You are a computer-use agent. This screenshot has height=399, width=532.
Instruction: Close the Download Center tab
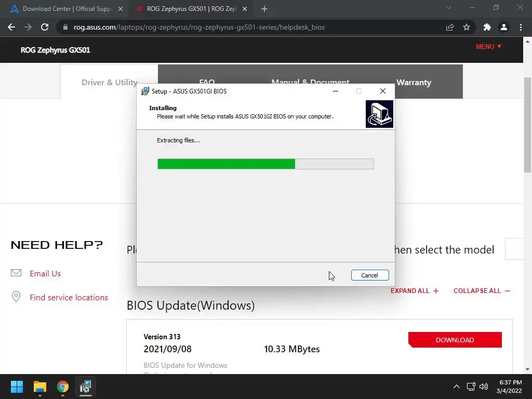point(121,9)
